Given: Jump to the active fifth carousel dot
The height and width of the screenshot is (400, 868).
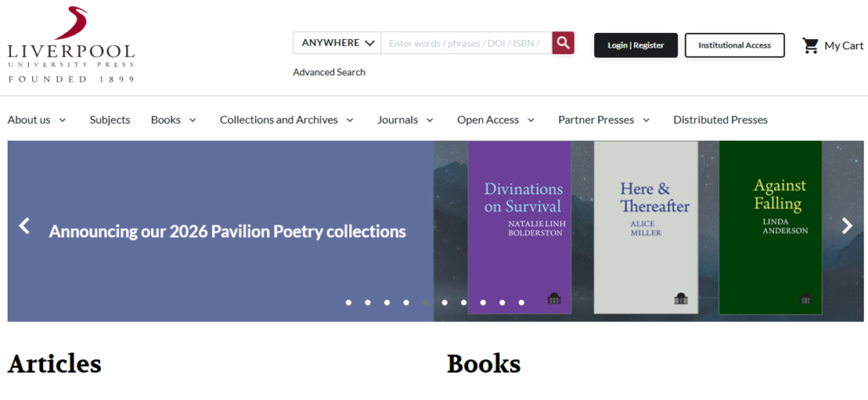Looking at the screenshot, I should [426, 303].
